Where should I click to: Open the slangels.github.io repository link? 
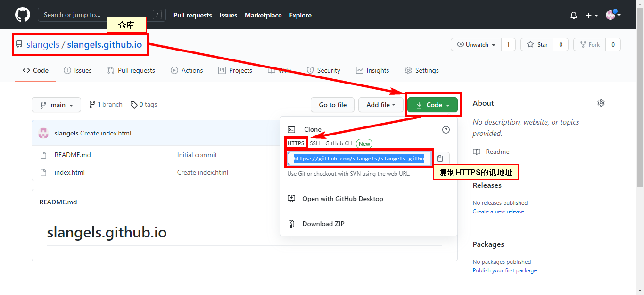click(x=104, y=44)
